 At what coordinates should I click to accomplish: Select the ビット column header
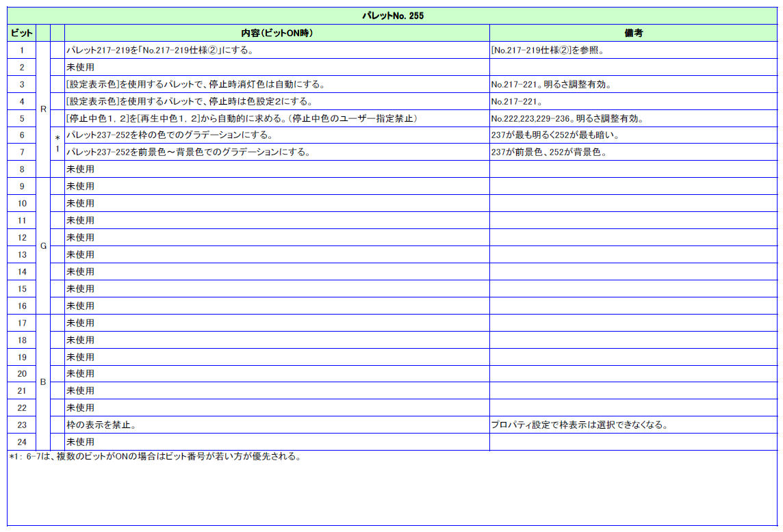(22, 33)
